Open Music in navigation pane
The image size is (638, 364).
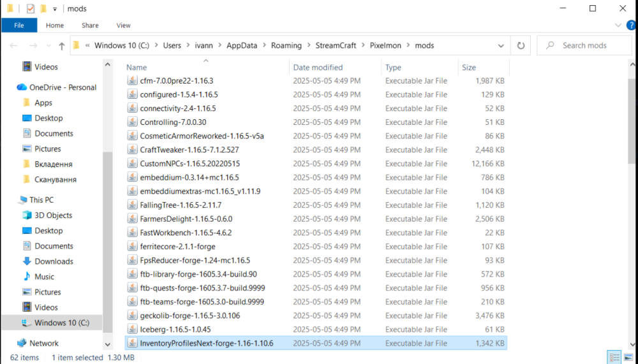(x=38, y=277)
